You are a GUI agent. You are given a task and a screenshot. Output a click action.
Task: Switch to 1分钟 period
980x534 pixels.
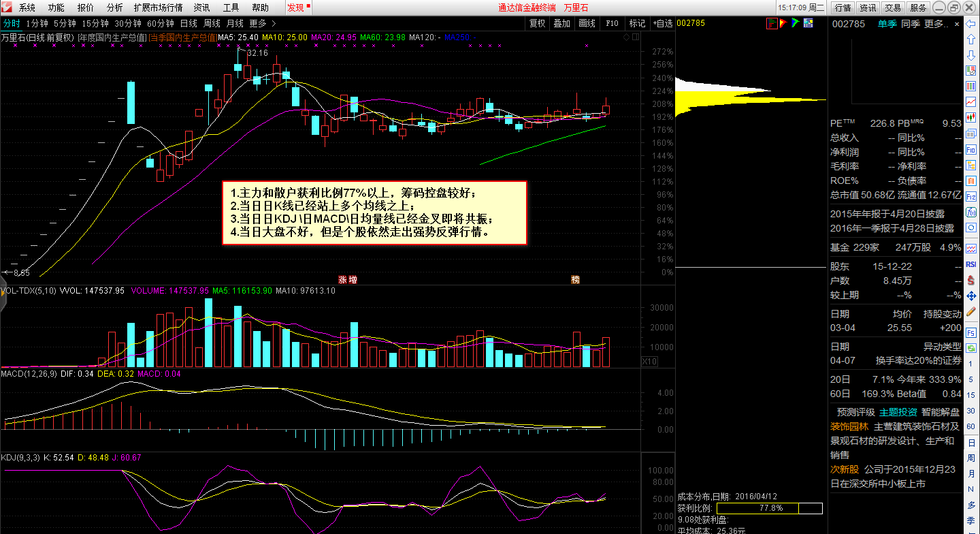37,23
